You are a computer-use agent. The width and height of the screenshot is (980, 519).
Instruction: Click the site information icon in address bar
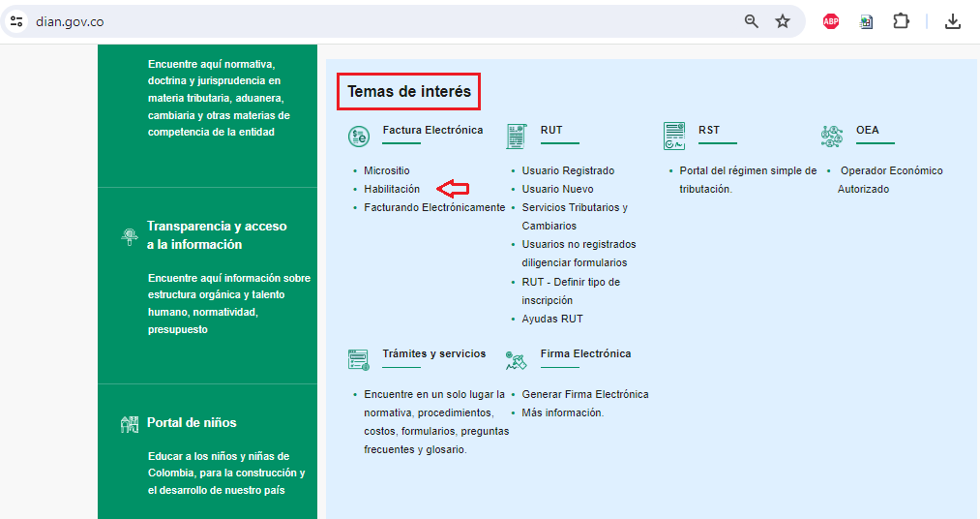point(16,21)
